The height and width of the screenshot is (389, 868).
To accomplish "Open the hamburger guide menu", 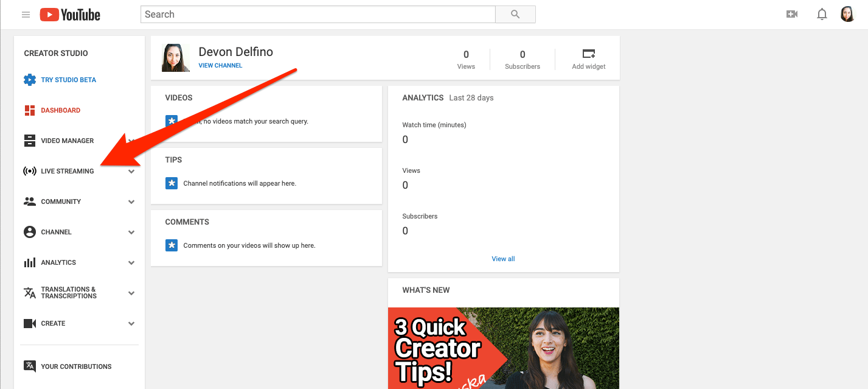I will pos(26,15).
